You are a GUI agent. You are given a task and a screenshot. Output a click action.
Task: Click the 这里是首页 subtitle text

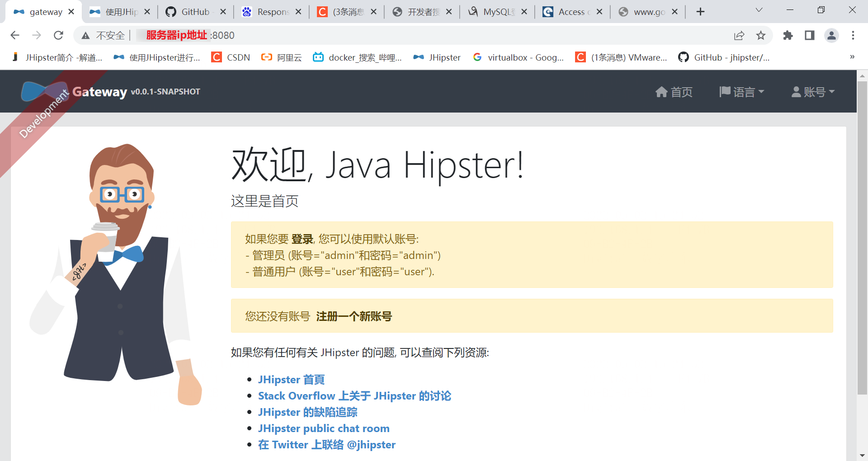tap(264, 201)
